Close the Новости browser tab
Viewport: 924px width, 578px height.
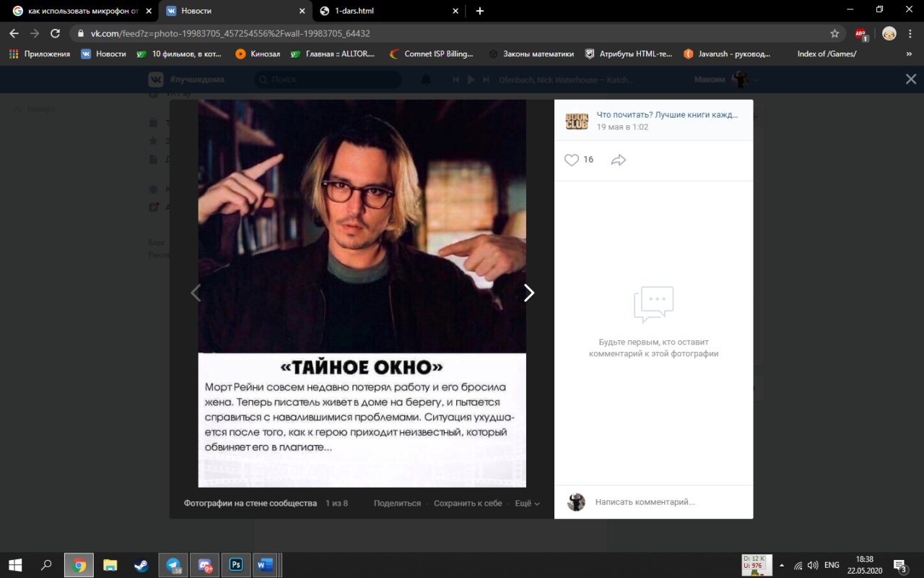coord(302,11)
